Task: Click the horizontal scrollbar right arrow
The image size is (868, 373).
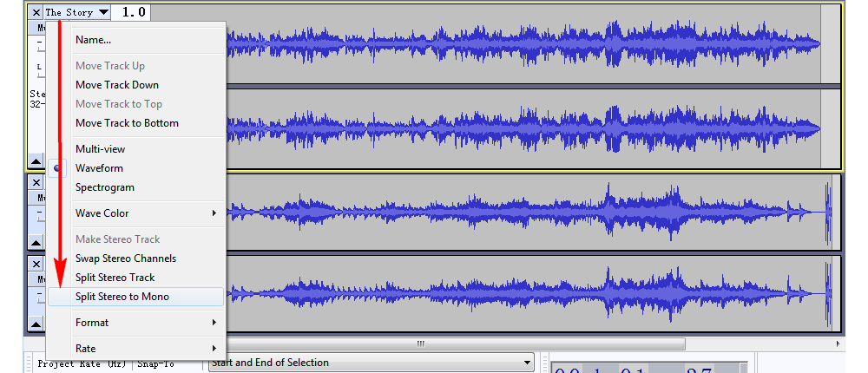Action: tap(839, 344)
